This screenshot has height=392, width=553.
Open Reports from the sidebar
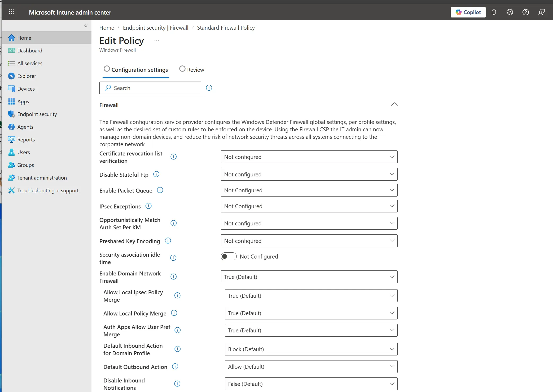pyautogui.click(x=26, y=139)
